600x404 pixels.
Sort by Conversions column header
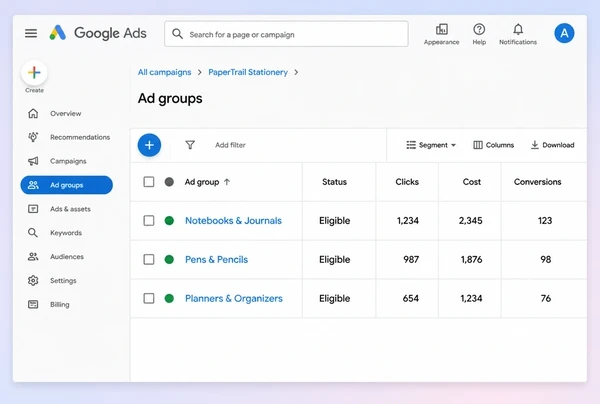coord(538,182)
